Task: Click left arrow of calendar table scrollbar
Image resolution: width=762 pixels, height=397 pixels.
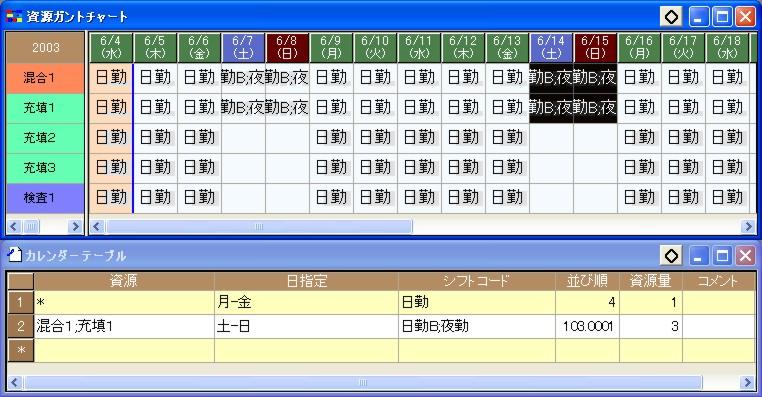Action: [14, 382]
